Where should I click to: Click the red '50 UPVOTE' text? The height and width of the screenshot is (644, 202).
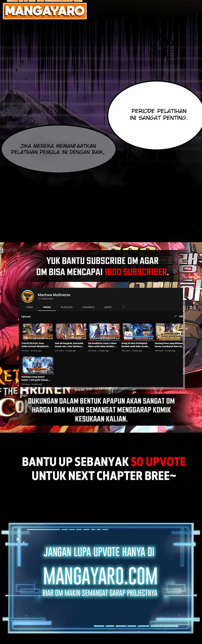[x=158, y=462]
